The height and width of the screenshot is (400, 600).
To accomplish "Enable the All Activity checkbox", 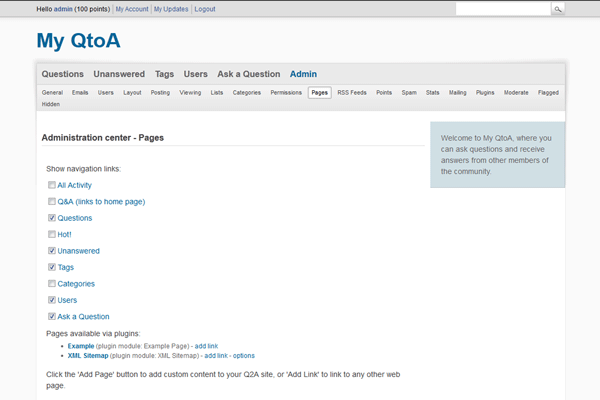I will point(51,185).
